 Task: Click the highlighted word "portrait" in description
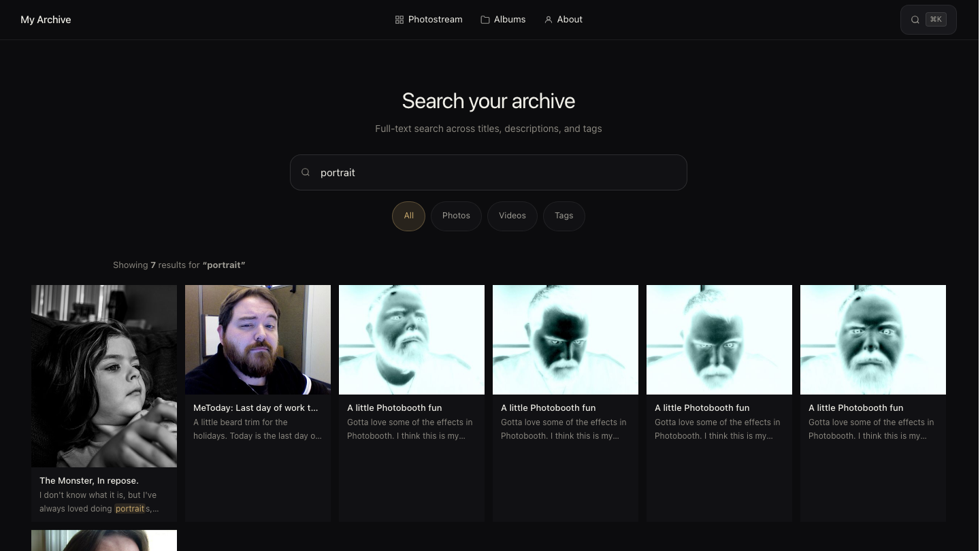pyautogui.click(x=129, y=509)
